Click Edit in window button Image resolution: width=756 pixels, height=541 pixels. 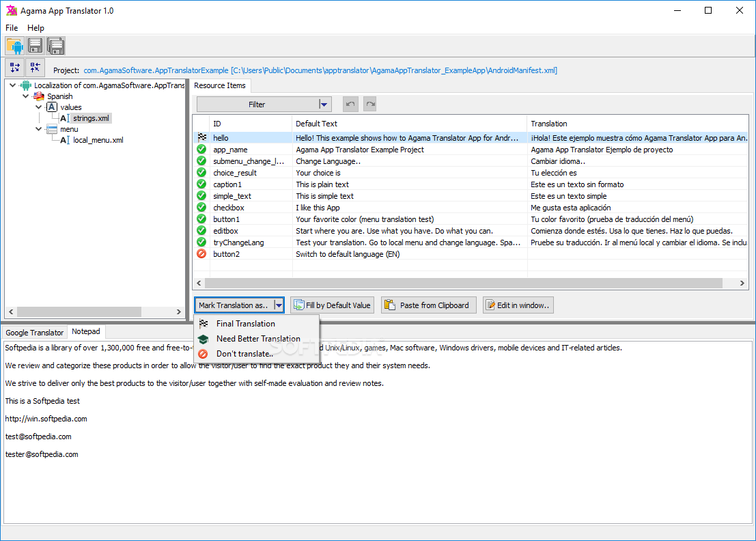518,305
